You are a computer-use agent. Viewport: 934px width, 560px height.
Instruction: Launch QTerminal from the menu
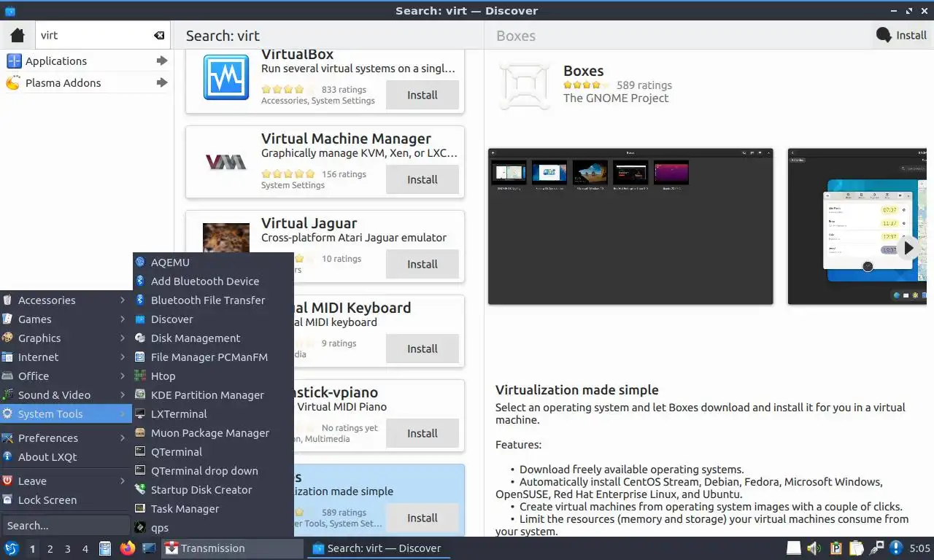(213, 452)
